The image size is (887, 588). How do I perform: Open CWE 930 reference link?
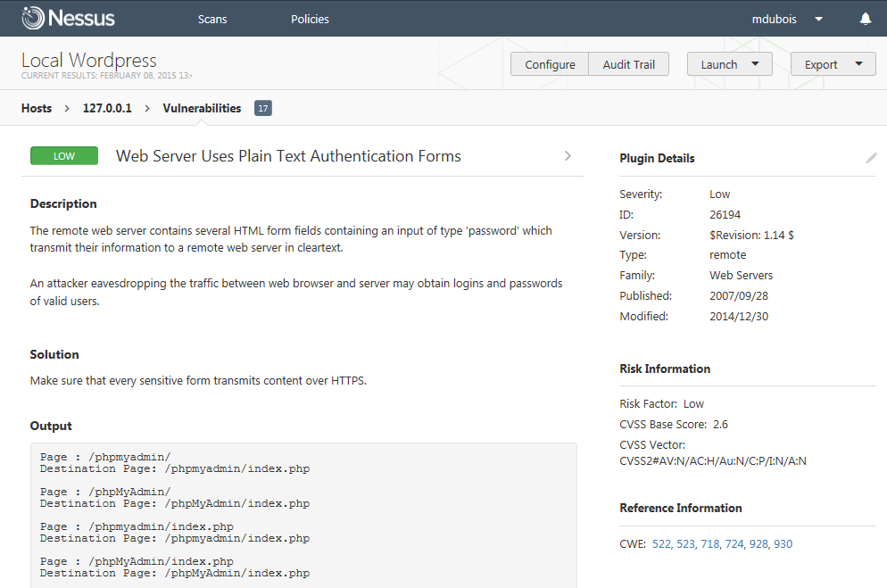tap(783, 544)
